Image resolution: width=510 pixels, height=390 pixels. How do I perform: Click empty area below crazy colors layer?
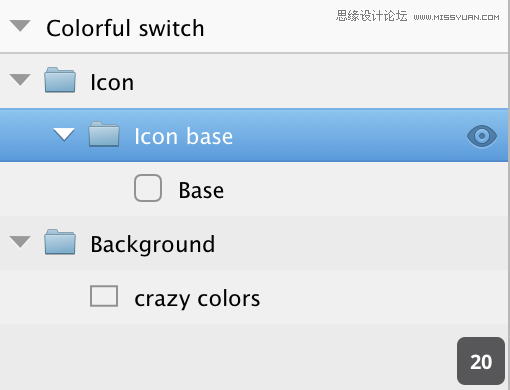click(x=227, y=357)
